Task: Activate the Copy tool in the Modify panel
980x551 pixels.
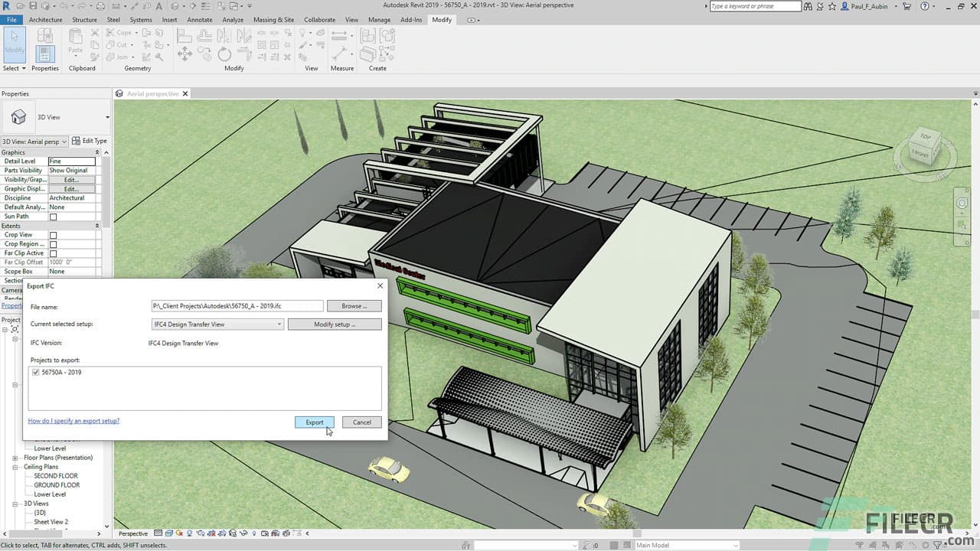Action: pos(204,53)
